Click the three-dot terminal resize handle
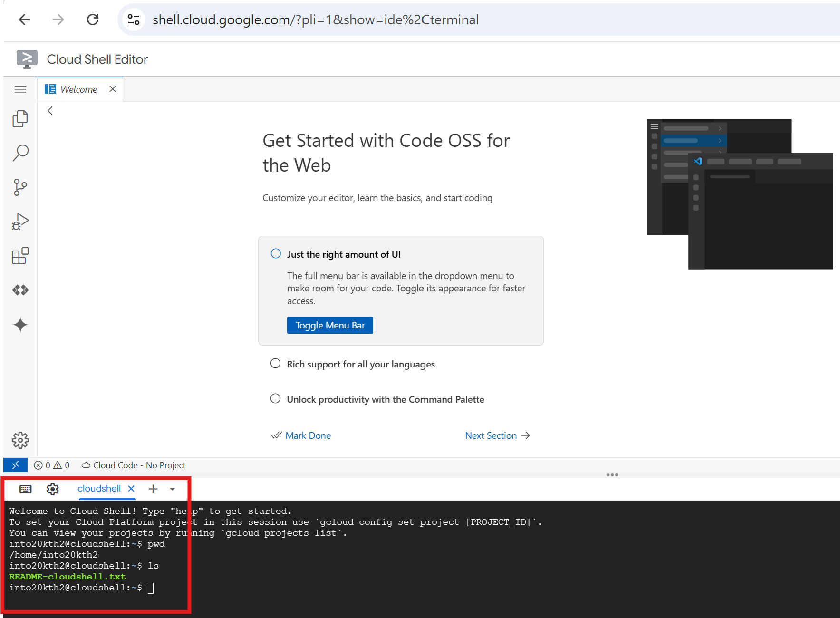The height and width of the screenshot is (618, 840). [612, 475]
